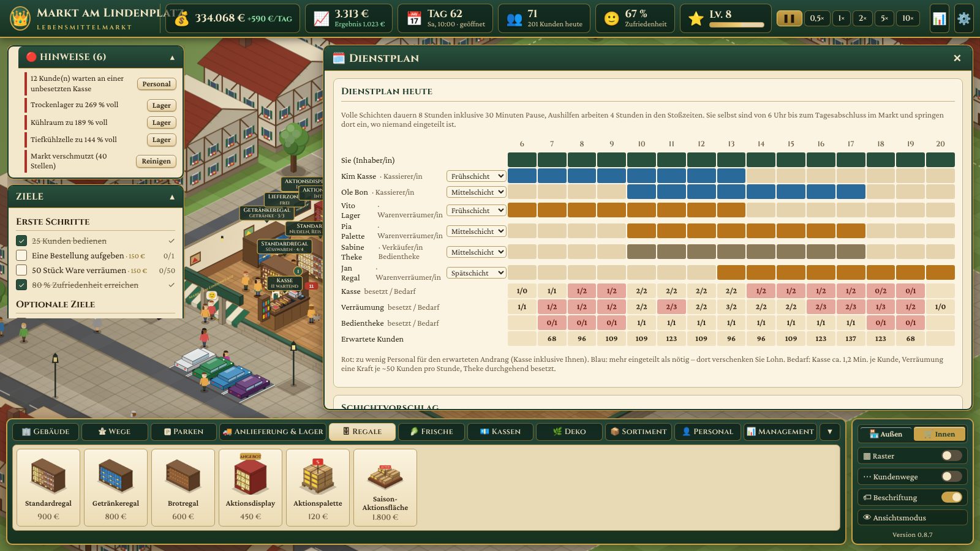Pause the game with the pause button
Viewport: 980px width, 551px height.
tap(789, 18)
